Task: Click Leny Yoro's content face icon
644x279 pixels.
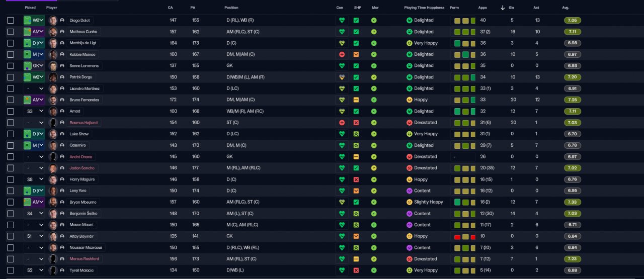Action: [x=410, y=191]
